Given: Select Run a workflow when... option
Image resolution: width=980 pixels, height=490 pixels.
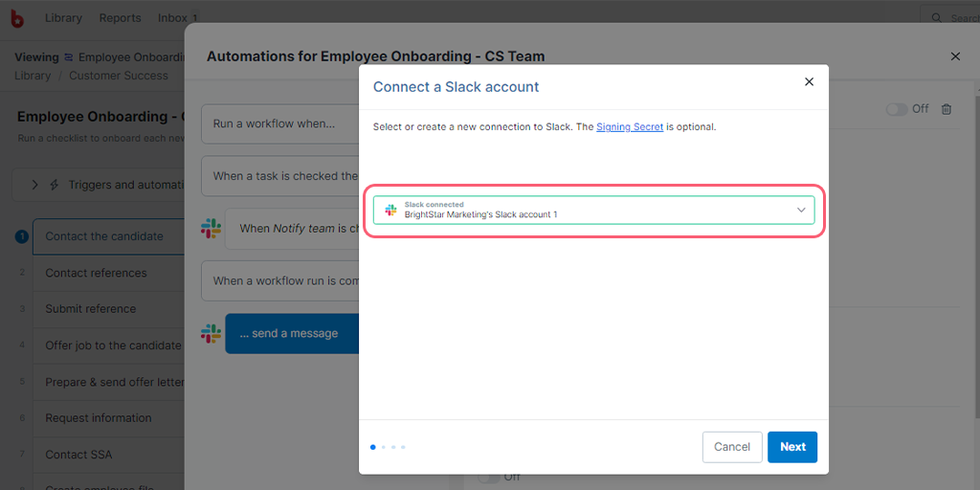Looking at the screenshot, I should tap(280, 123).
